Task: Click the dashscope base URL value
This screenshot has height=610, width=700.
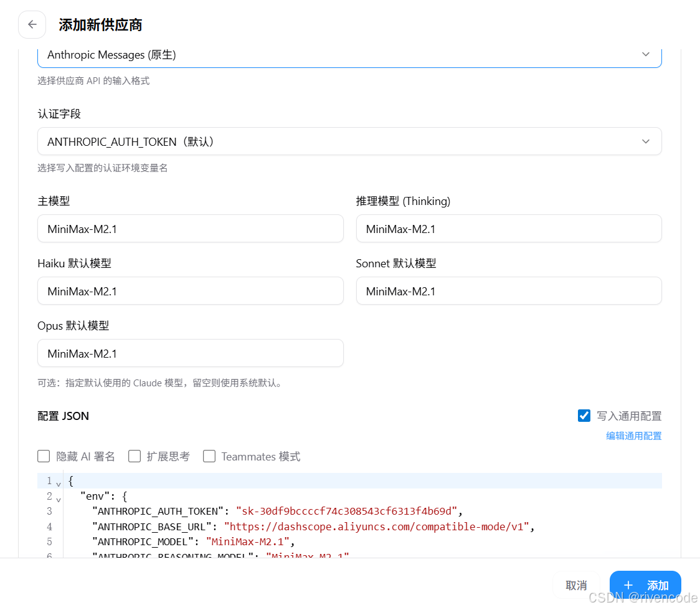Action: [x=376, y=527]
